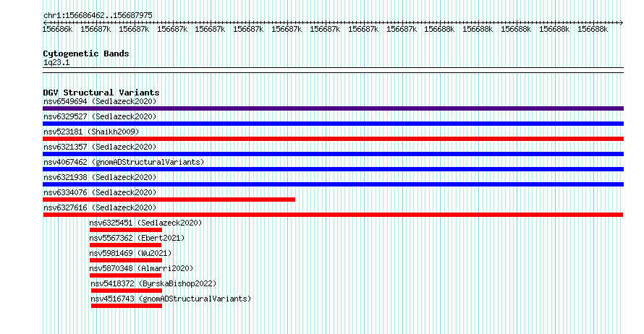Click the short red bar under nsv6334076
The image size is (644, 334).
point(169,200)
